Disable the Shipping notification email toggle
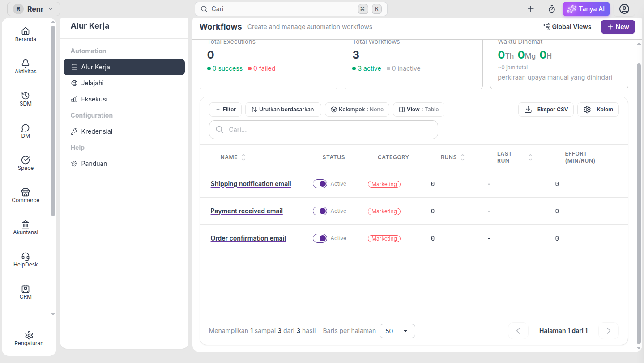Viewport: 644px width, 363px height. pyautogui.click(x=320, y=184)
